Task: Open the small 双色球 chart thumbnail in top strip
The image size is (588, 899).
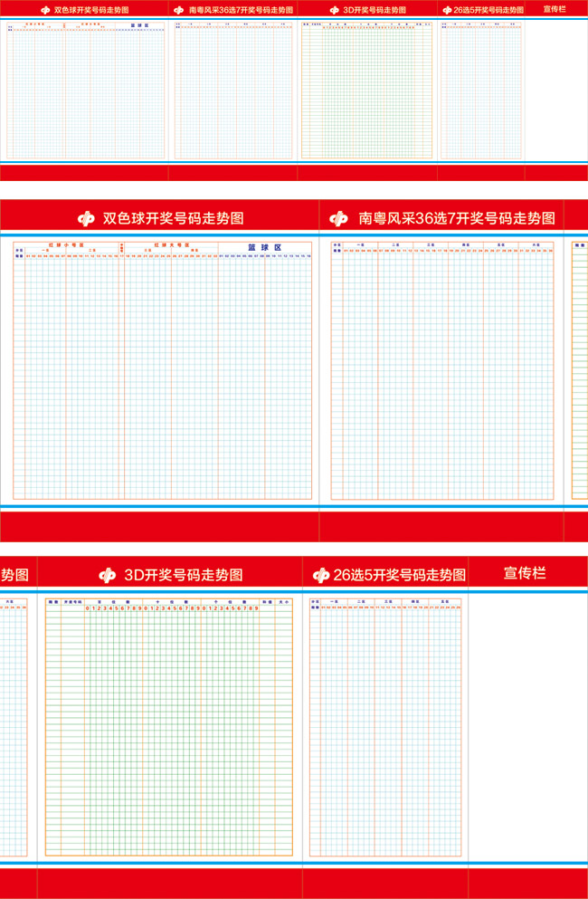Action: 86,91
